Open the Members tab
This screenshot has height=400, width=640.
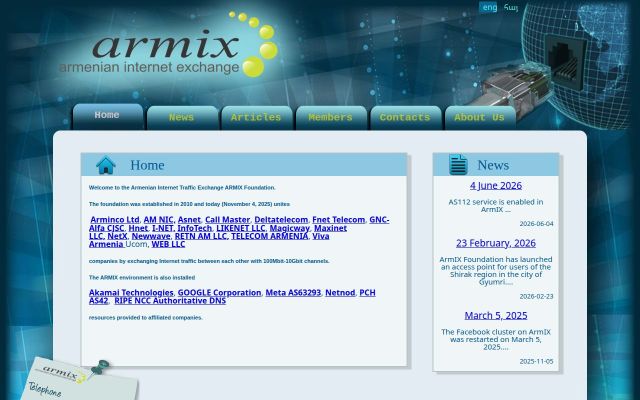click(x=331, y=118)
